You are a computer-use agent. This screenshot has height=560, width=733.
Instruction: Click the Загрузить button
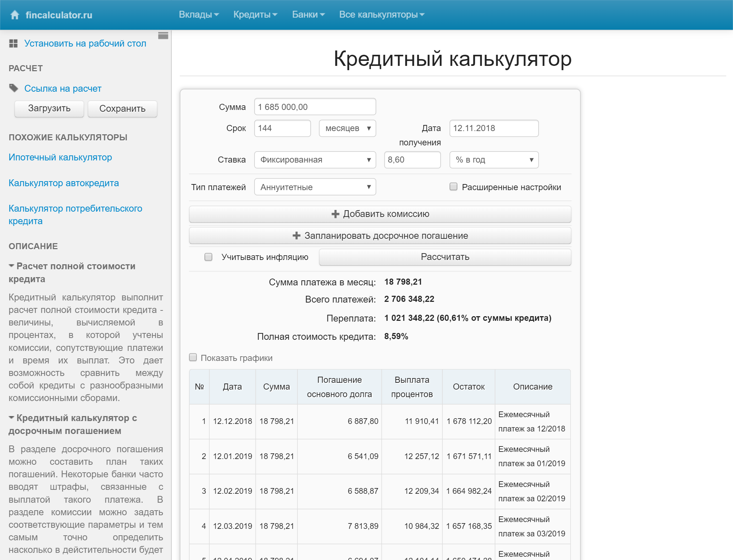click(49, 108)
